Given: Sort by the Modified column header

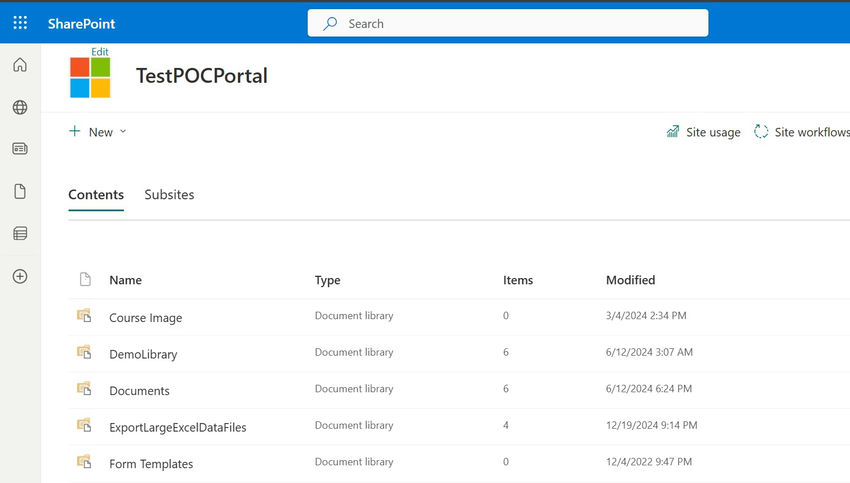Looking at the screenshot, I should tap(630, 280).
